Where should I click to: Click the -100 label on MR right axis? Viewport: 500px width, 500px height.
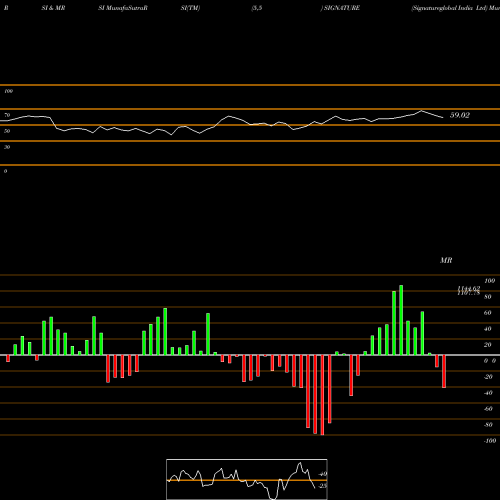coord(490,441)
